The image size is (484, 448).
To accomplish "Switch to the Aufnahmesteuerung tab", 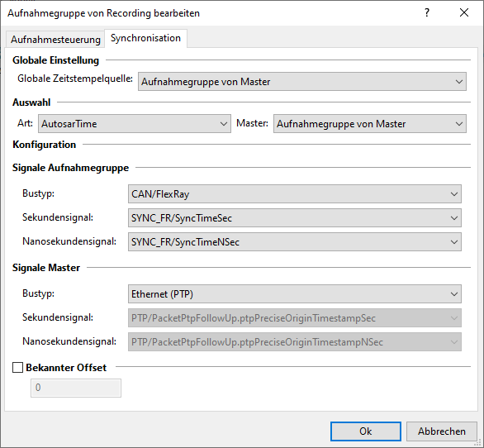I will click(55, 40).
